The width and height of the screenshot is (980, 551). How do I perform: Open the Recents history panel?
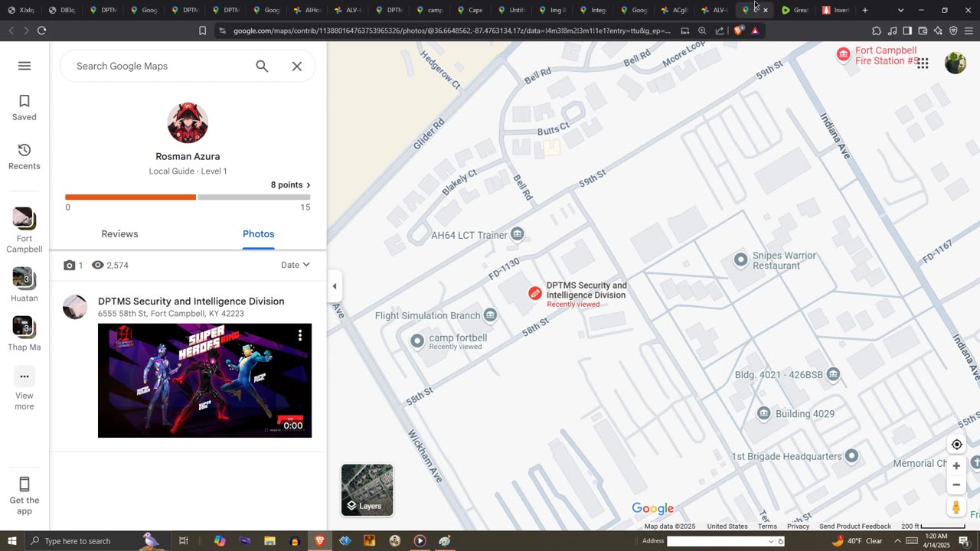[x=24, y=157]
